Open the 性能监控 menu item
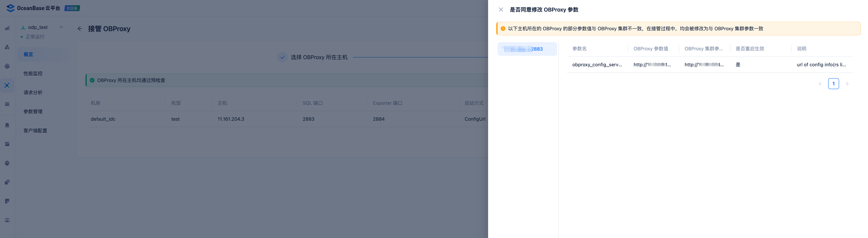Image resolution: width=868 pixels, height=238 pixels. [x=33, y=73]
